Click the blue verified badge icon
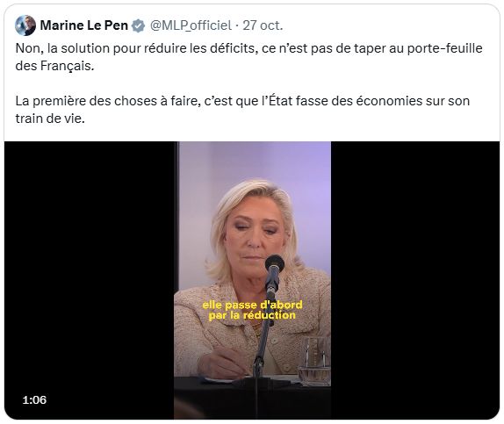This screenshot has height=424, width=504. pyautogui.click(x=139, y=25)
